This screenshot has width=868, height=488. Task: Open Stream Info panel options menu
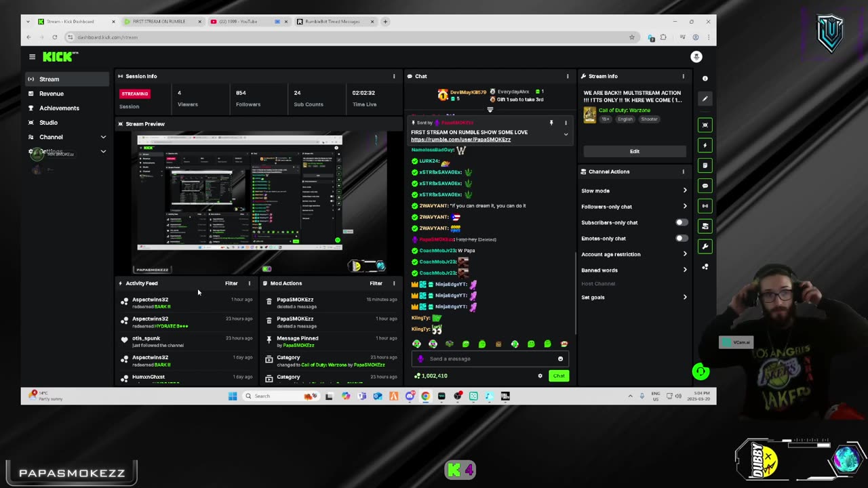683,76
